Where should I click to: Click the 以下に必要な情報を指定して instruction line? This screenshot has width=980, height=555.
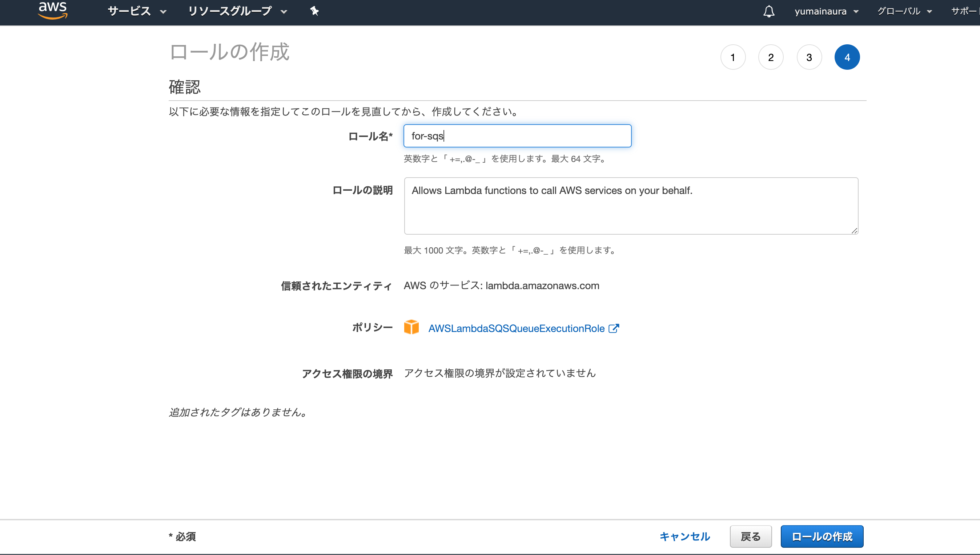point(344,111)
